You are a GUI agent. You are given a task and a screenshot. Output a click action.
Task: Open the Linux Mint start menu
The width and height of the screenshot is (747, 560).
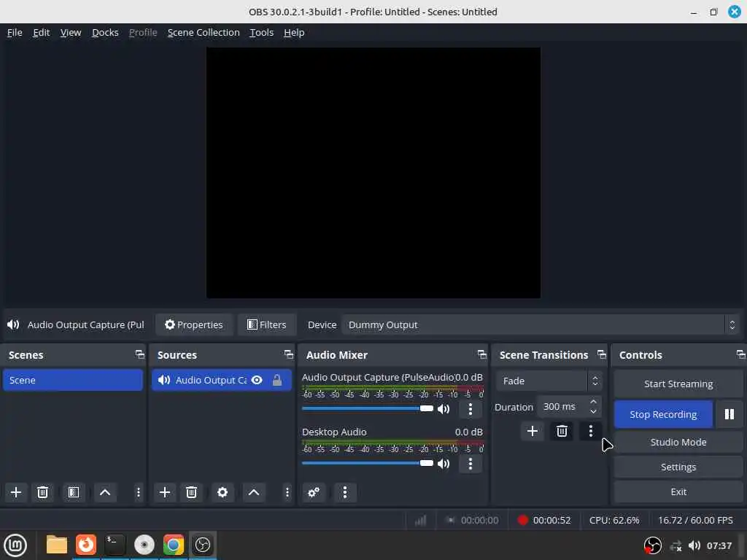16,545
